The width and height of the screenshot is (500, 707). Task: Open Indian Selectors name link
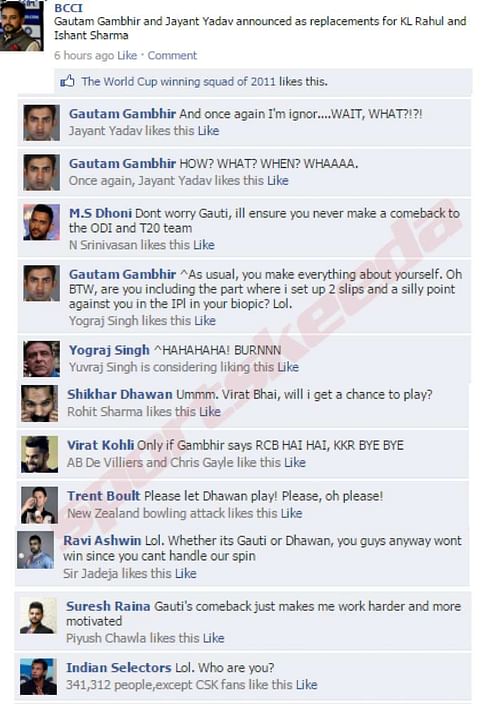coord(119,667)
